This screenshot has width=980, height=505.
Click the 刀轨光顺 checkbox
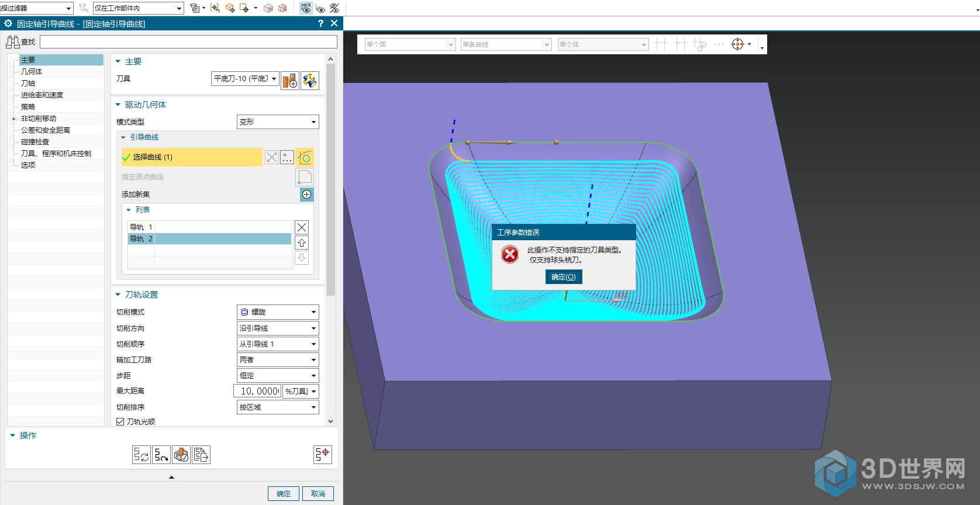pos(120,421)
